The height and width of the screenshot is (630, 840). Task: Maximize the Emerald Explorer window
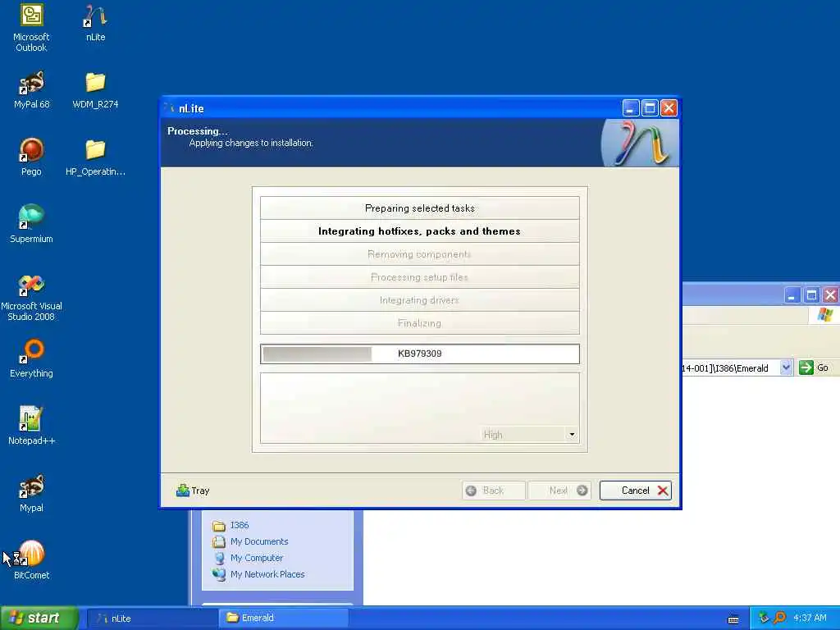(811, 295)
